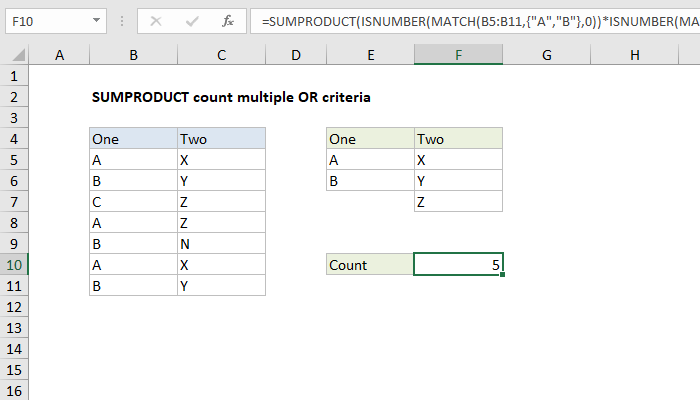Screen dimensions: 700x400
Task: Select cell B7 containing 'C'
Action: (x=133, y=202)
